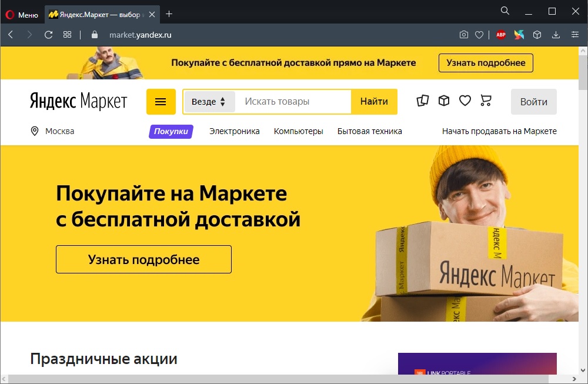Click the tab search magnifier icon
Screen dimensions: 588x384
point(505,11)
